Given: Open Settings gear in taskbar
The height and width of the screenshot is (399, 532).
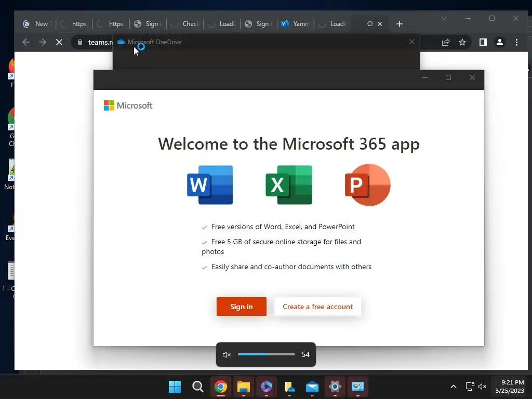Looking at the screenshot, I should [x=335, y=387].
